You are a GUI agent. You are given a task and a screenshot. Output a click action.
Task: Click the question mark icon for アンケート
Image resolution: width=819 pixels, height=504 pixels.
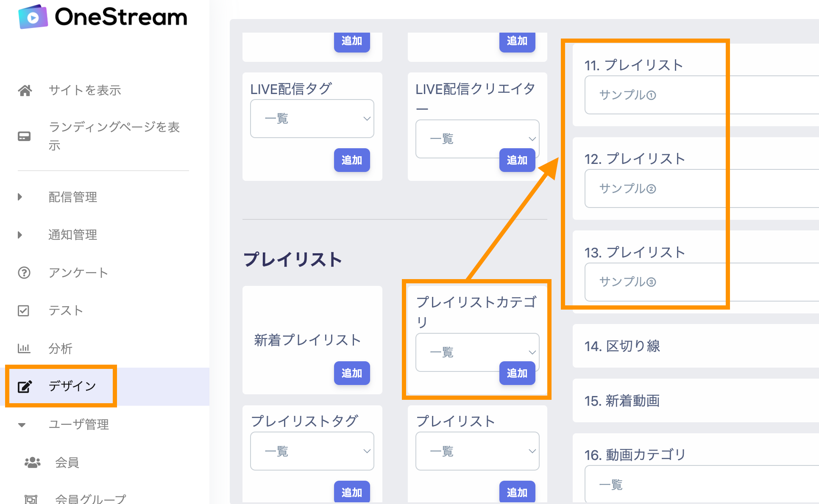pyautogui.click(x=24, y=272)
